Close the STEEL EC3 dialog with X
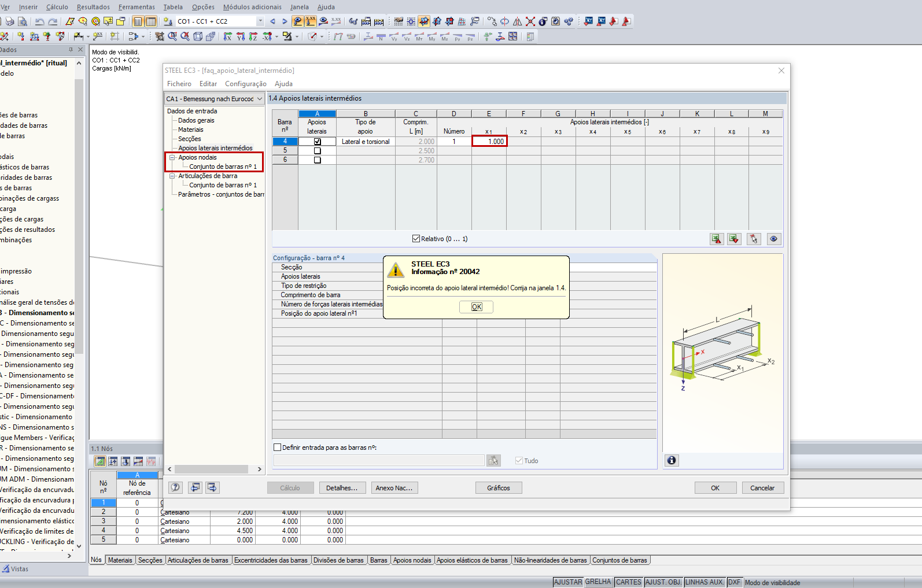This screenshot has width=922, height=588. [781, 71]
